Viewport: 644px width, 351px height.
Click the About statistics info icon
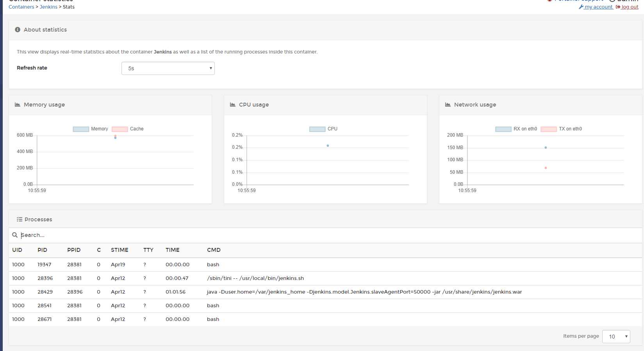pyautogui.click(x=18, y=30)
